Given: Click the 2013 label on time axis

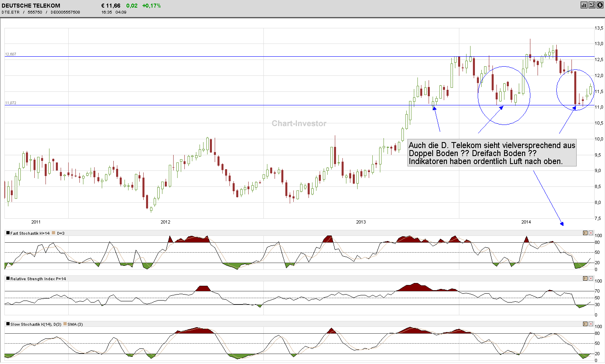Looking at the screenshot, I should 360,222.
